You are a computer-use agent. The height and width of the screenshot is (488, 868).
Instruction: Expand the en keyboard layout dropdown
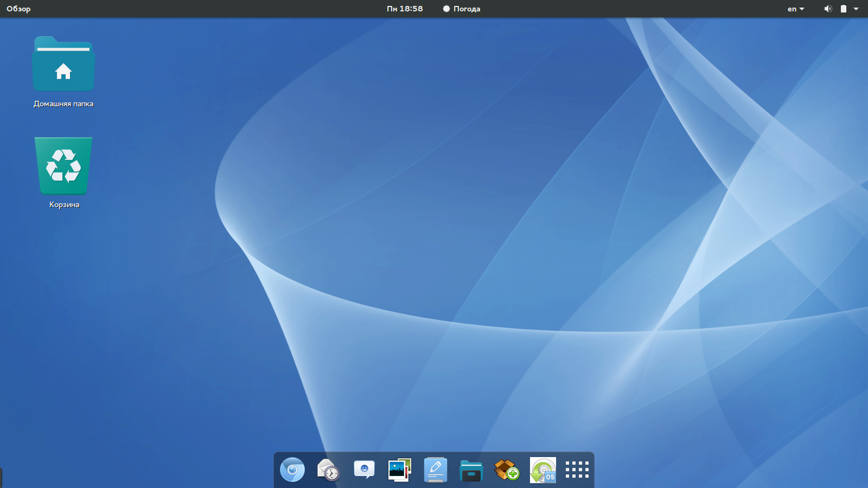(796, 9)
